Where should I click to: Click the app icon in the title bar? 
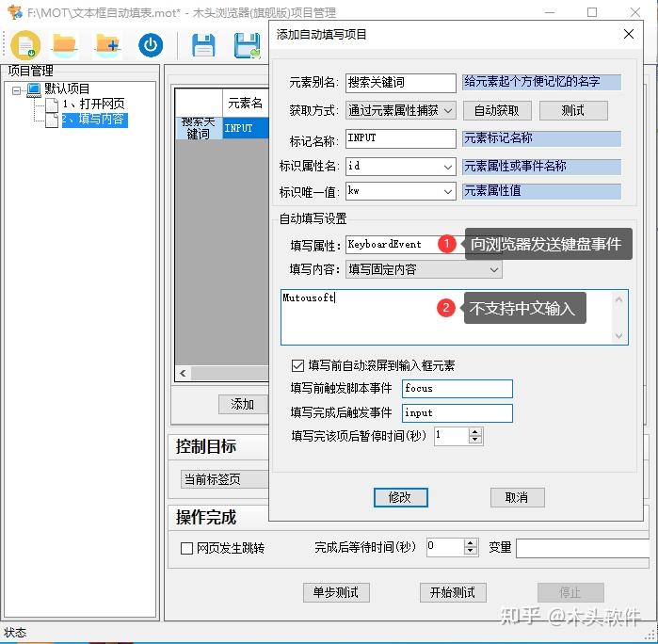pyautogui.click(x=15, y=11)
